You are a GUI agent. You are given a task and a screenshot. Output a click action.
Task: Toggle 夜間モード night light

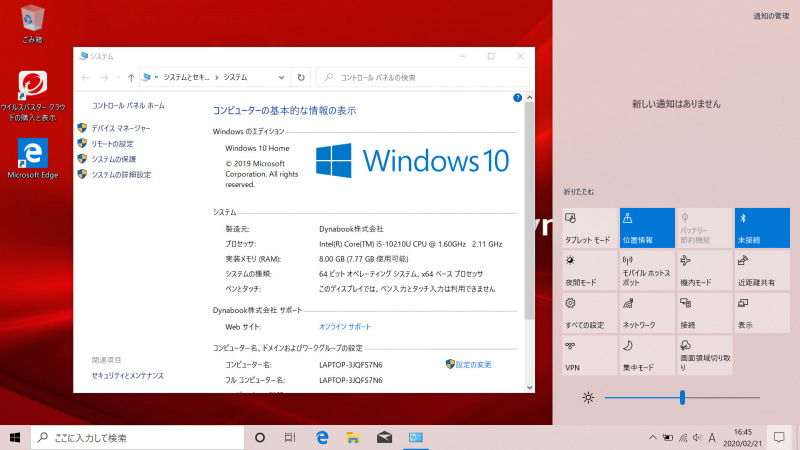pyautogui.click(x=590, y=270)
